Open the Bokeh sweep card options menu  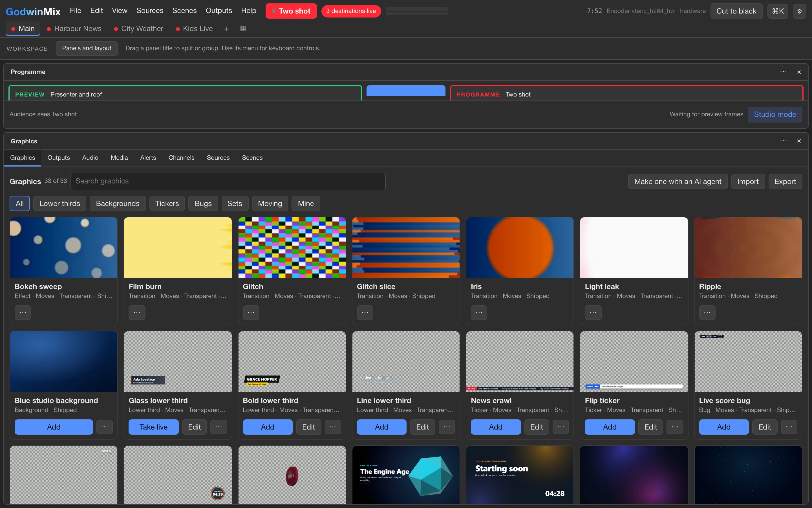[23, 312]
